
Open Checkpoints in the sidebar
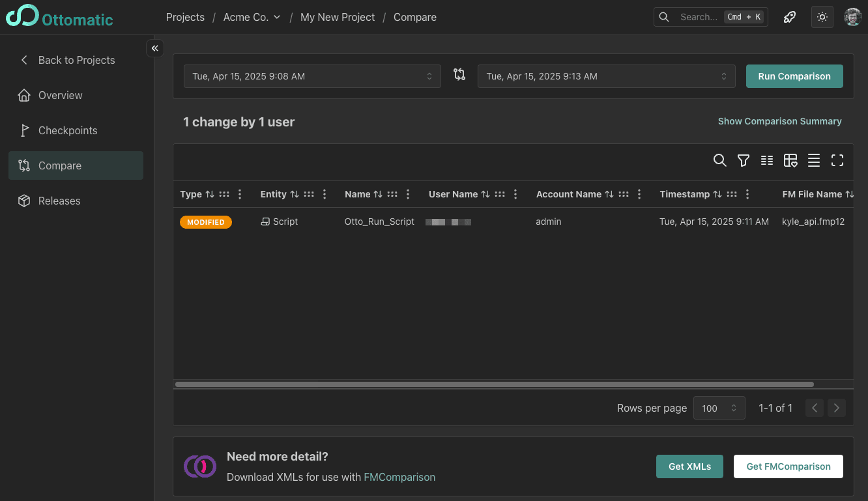(x=68, y=130)
